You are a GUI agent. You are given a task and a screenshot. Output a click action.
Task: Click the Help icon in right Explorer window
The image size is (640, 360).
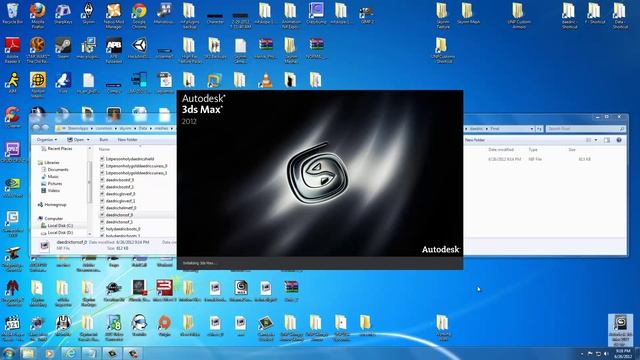tap(619, 140)
